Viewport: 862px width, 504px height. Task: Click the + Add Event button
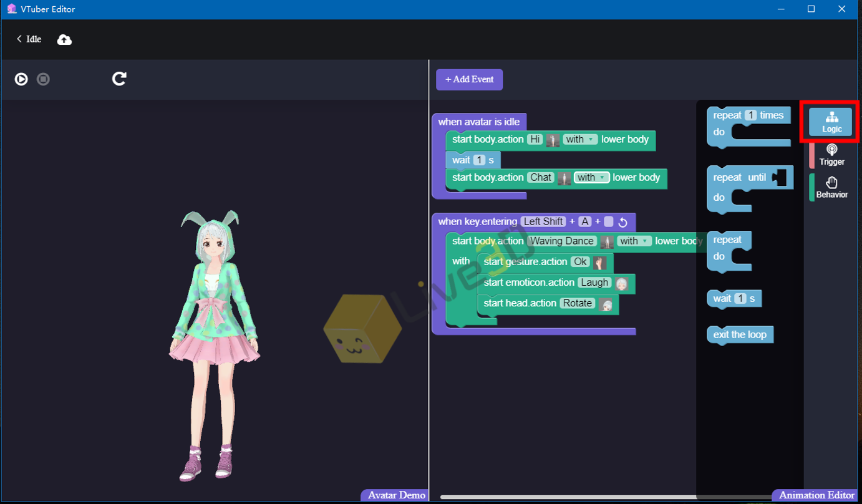pyautogui.click(x=469, y=79)
